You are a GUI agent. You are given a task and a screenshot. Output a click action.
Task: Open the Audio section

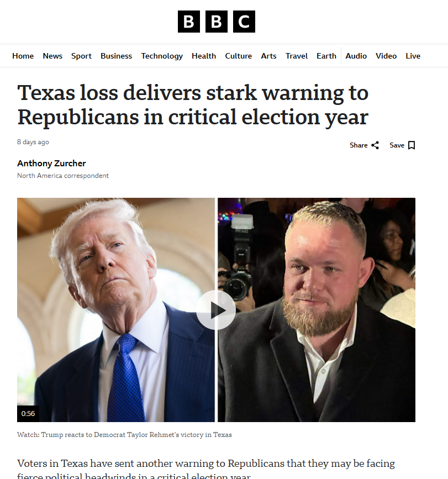(356, 56)
